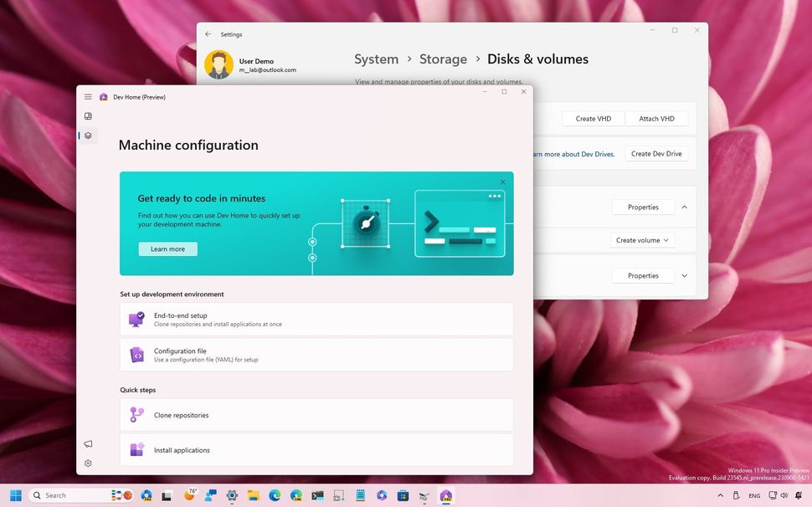Click the Install applications icon under Quick steps

[138, 449]
